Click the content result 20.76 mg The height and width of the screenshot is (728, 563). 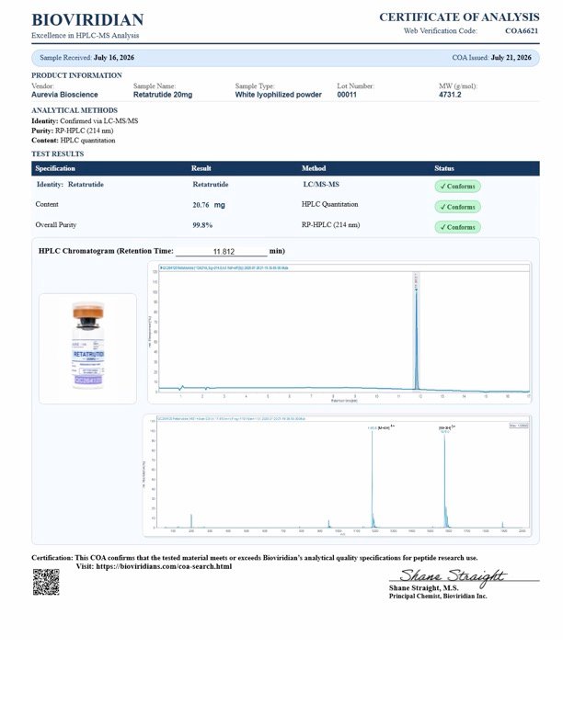tap(209, 205)
